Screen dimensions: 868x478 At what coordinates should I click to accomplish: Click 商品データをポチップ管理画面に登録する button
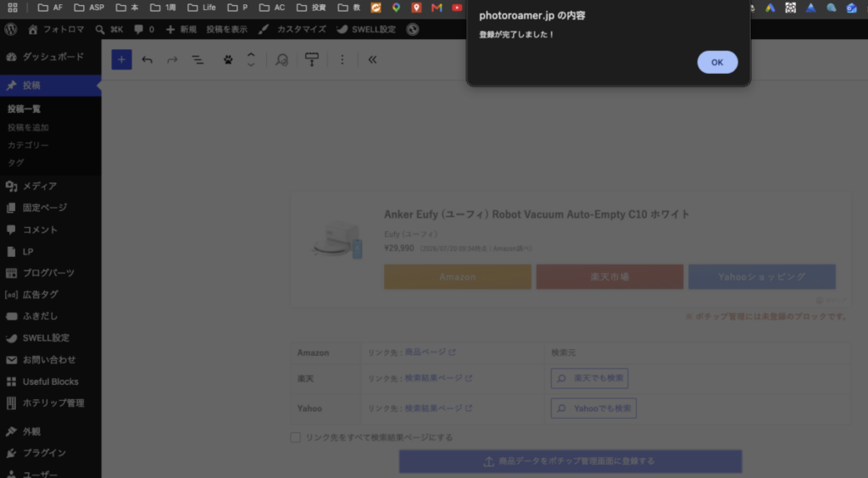coord(570,461)
